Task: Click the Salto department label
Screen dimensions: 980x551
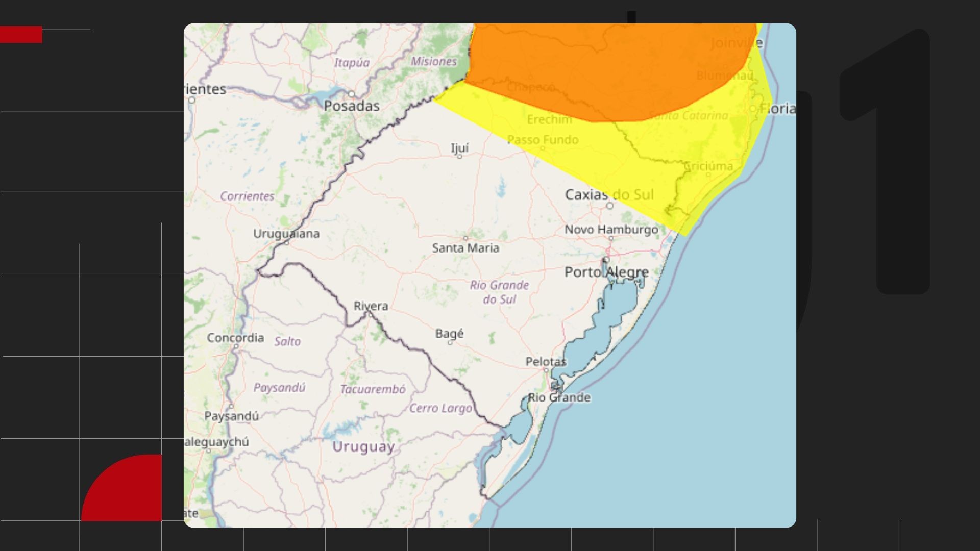Action: (287, 341)
